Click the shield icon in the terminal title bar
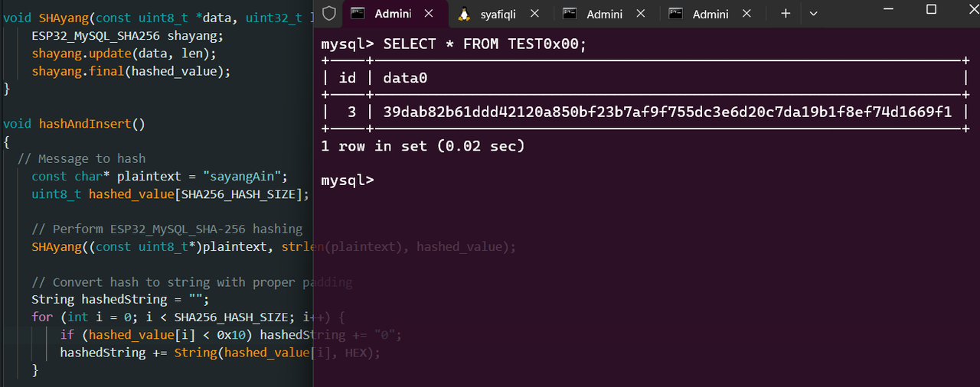 pos(329,13)
